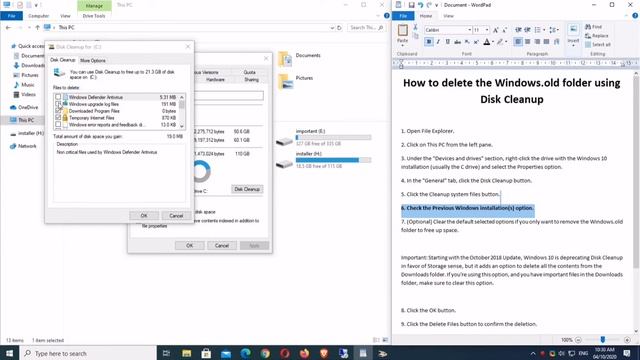The width and height of the screenshot is (640, 360).
Task: Click the WordPad zoom in plus button
Action: 627,340
